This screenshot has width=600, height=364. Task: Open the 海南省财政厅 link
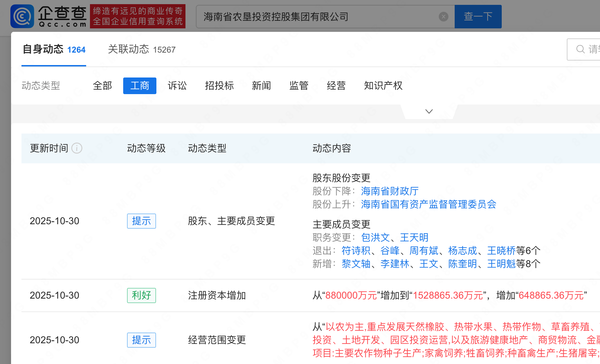389,191
